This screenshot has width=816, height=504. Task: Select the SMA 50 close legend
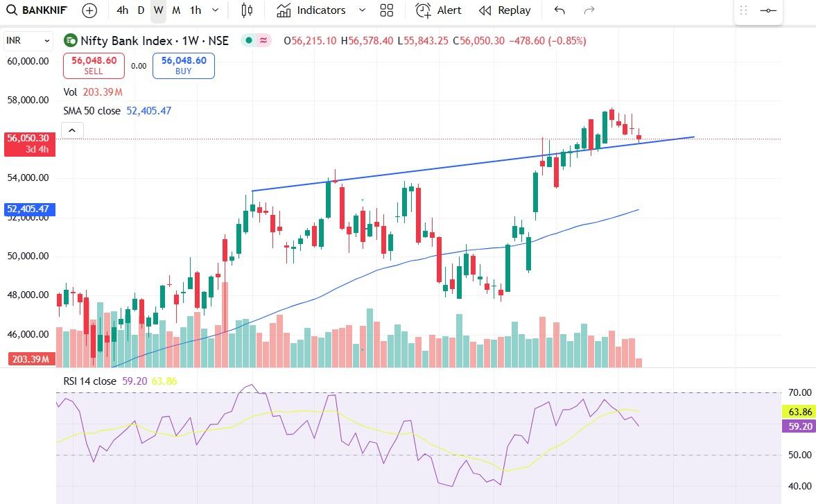tap(92, 111)
